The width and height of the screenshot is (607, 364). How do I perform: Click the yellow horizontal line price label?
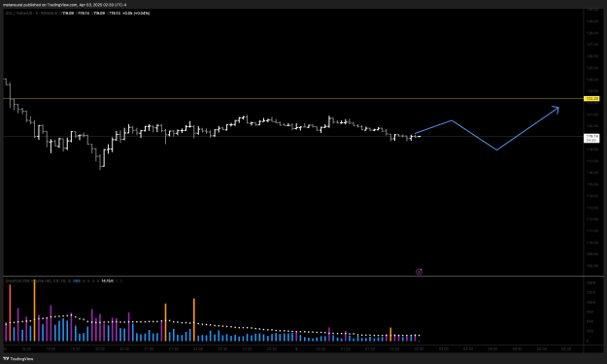[x=591, y=99]
